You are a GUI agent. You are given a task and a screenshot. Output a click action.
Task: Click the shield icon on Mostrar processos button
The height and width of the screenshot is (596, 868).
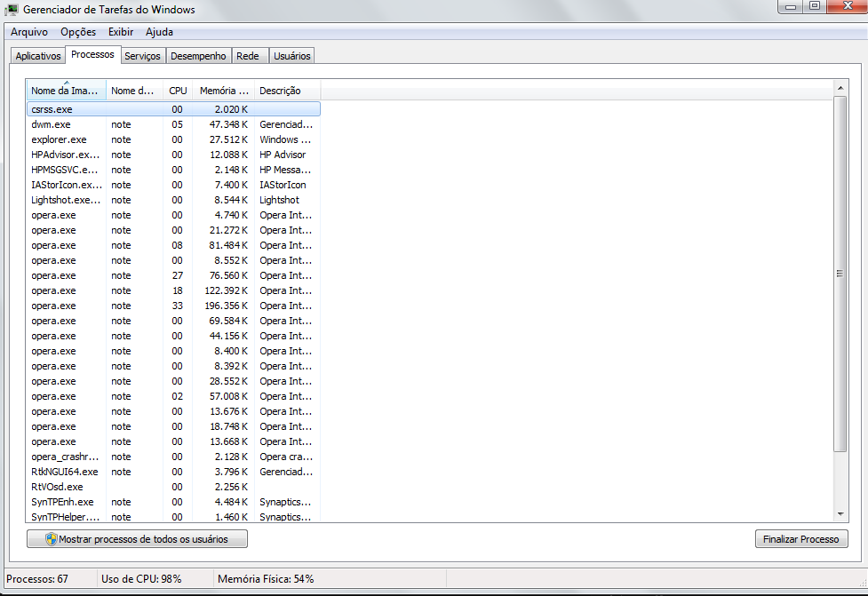pyautogui.click(x=51, y=539)
